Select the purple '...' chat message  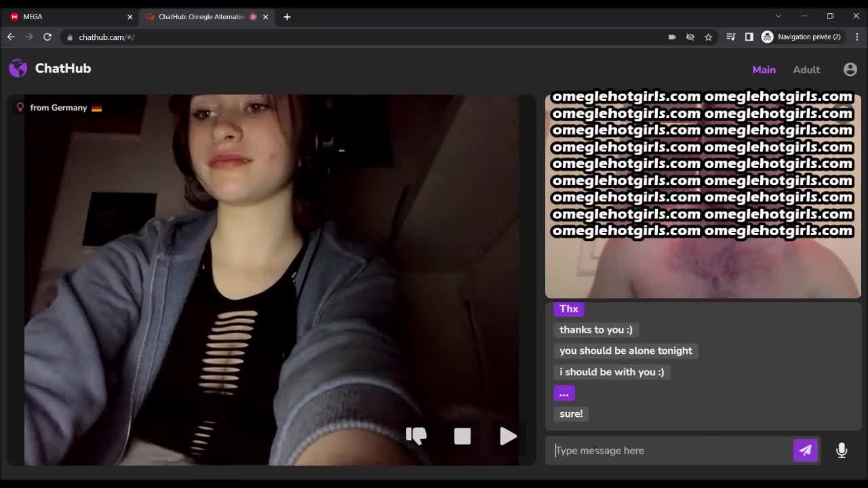click(x=564, y=394)
